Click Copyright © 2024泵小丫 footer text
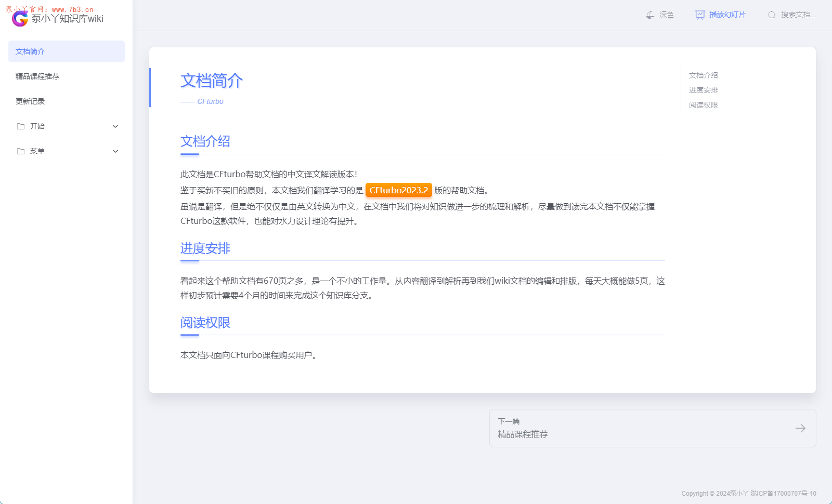Image resolution: width=832 pixels, height=504 pixels. pyautogui.click(x=715, y=494)
